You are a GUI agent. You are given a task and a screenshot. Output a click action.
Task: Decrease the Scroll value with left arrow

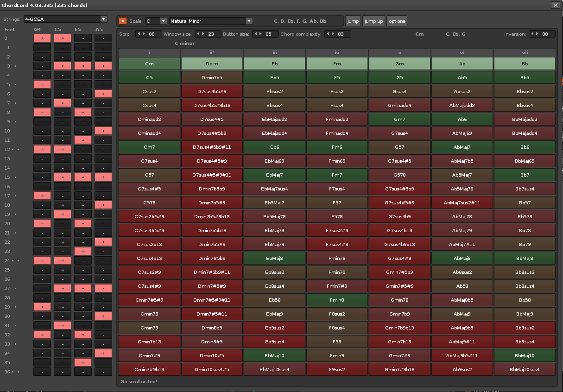(x=139, y=34)
